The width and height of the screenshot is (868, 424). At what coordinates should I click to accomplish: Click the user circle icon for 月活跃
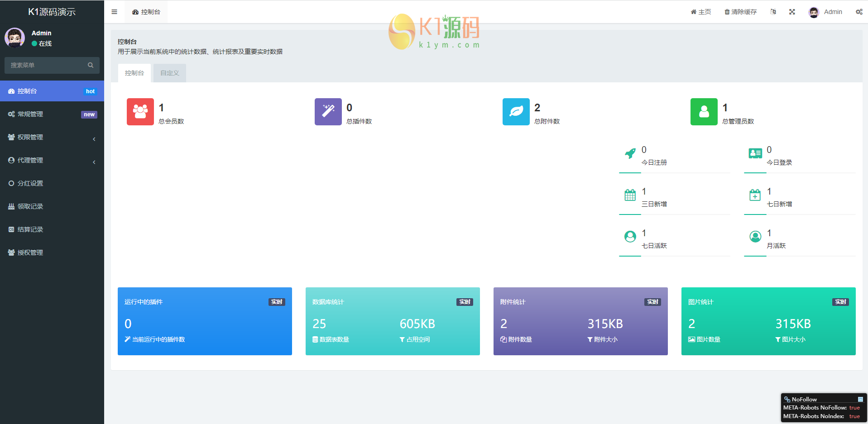coord(755,237)
